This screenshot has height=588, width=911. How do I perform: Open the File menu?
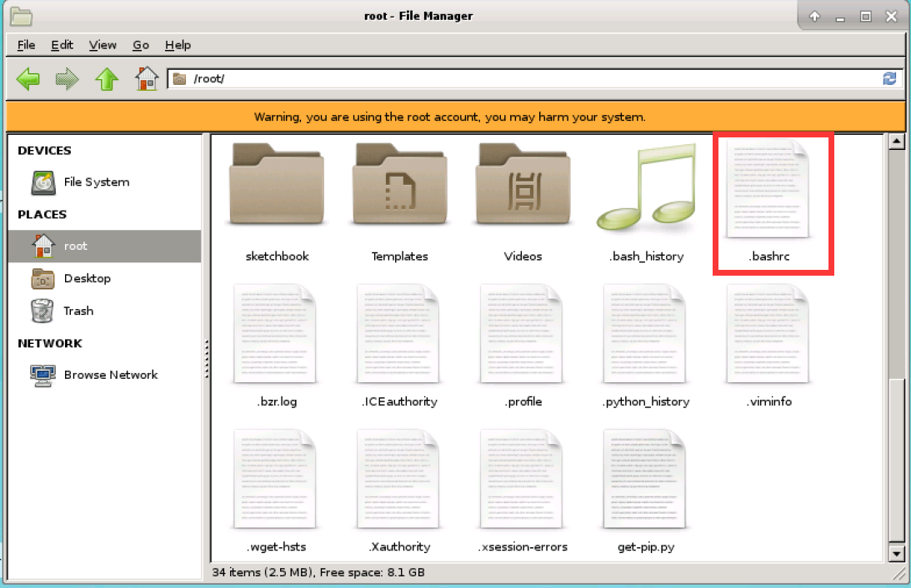[x=26, y=45]
